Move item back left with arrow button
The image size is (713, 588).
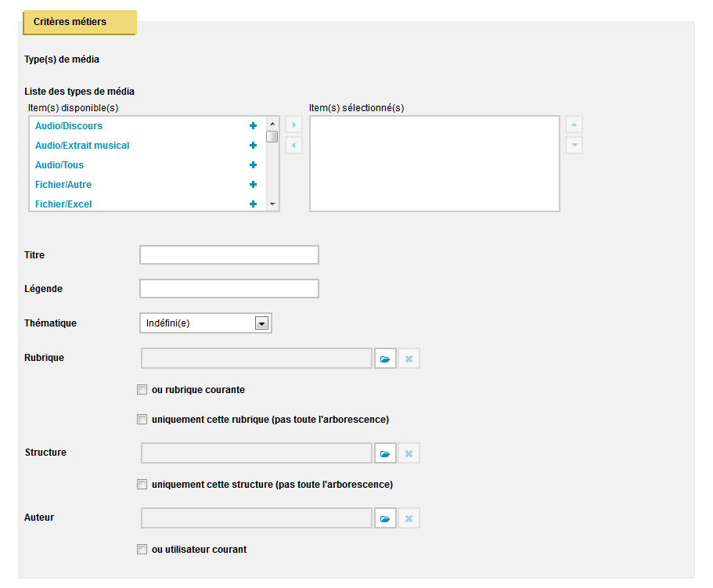click(x=293, y=146)
